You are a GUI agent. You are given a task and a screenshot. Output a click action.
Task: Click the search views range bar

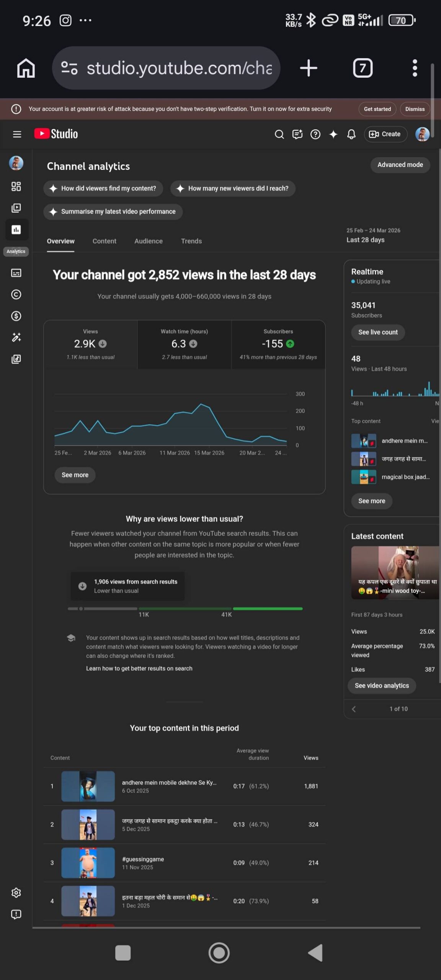click(185, 608)
